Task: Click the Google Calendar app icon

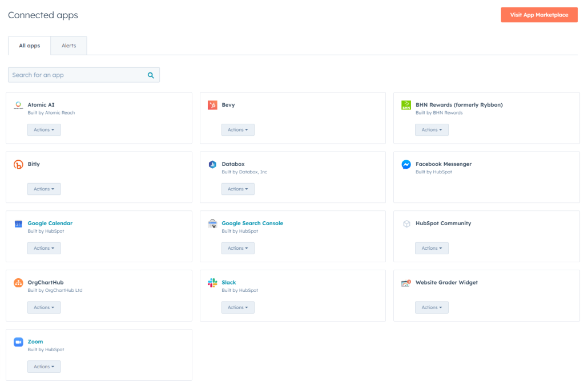Action: 18,224
